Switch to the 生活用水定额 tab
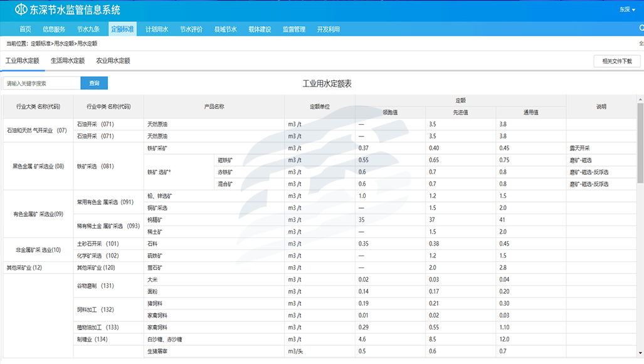Viewport: 644px width, 364px height. [68, 61]
